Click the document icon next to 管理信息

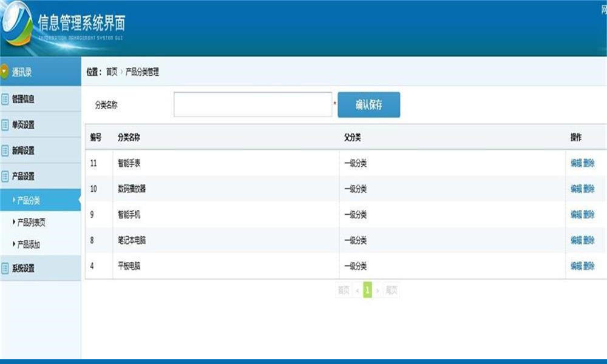(x=5, y=99)
